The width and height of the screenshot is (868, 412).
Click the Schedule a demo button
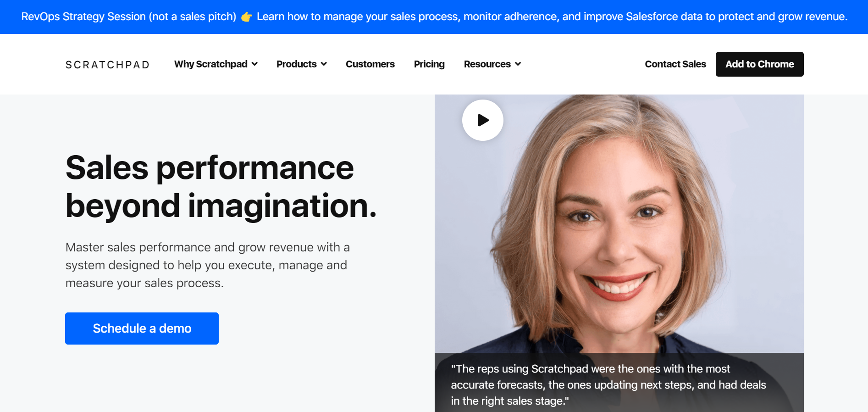[x=142, y=328]
